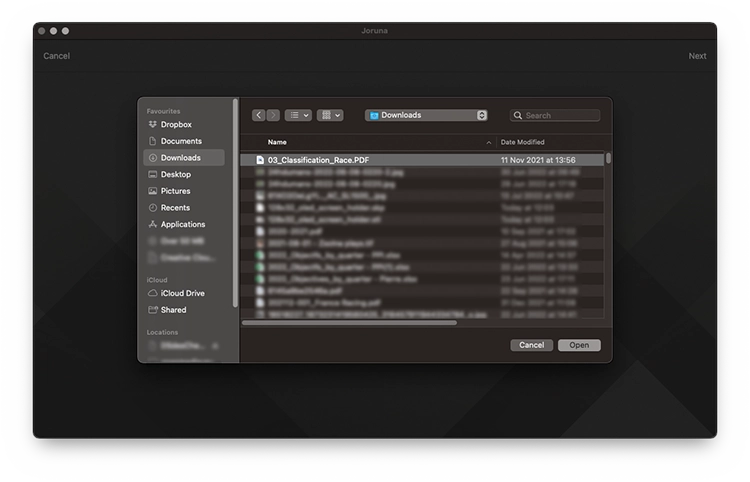Expand the icon grouping dropdown

[330, 116]
